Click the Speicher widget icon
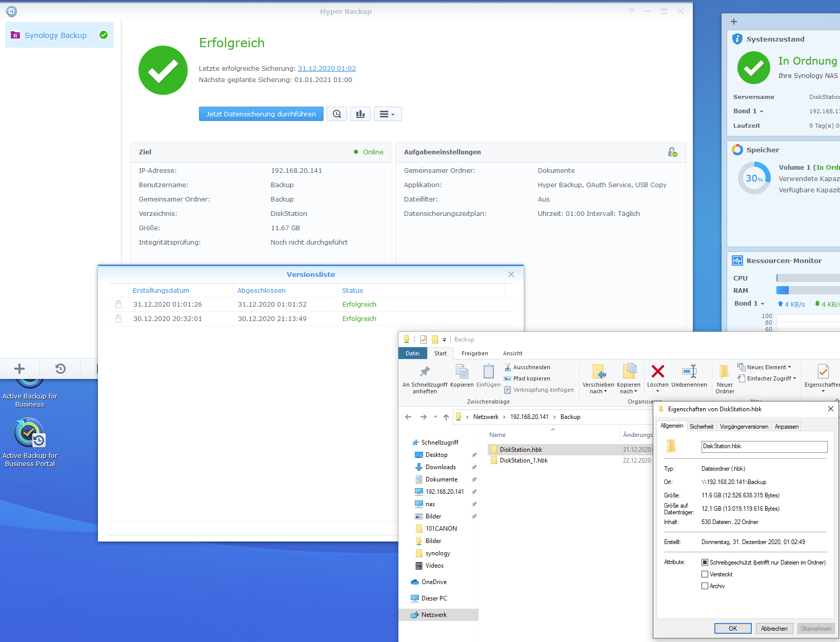The width and height of the screenshot is (840, 642). click(x=737, y=150)
